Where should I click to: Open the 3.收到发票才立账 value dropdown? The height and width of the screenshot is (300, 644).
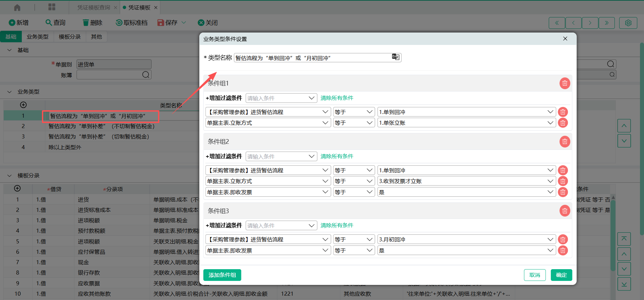(x=467, y=181)
